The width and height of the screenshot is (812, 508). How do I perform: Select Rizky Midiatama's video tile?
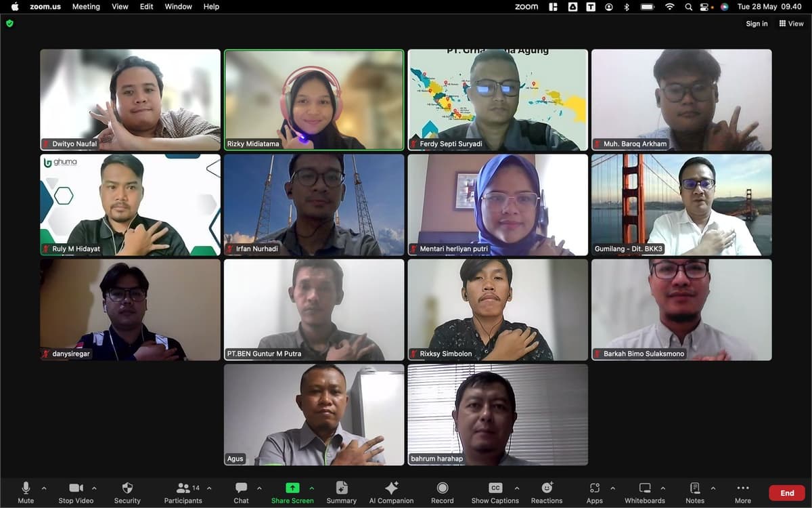[x=314, y=100]
